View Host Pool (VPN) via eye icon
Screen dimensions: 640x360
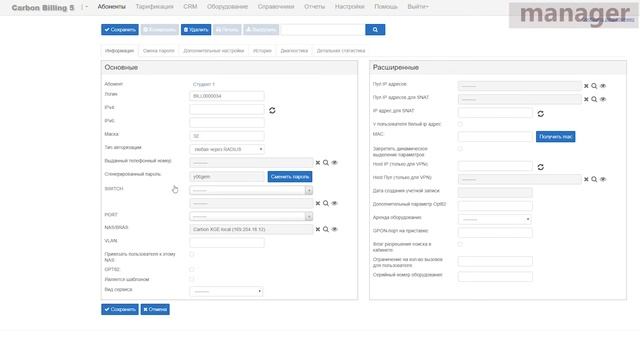tap(603, 180)
